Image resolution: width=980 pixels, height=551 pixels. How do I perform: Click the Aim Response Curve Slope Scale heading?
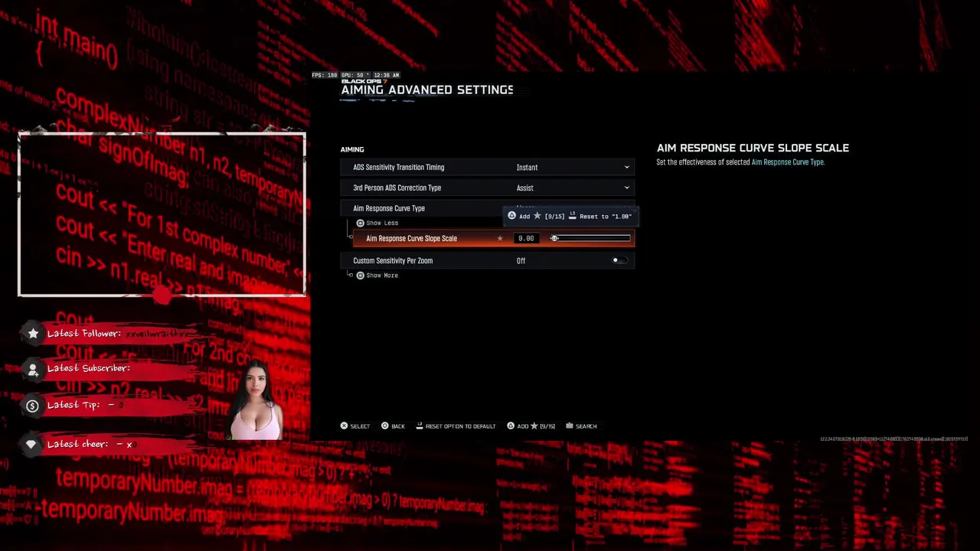point(753,148)
